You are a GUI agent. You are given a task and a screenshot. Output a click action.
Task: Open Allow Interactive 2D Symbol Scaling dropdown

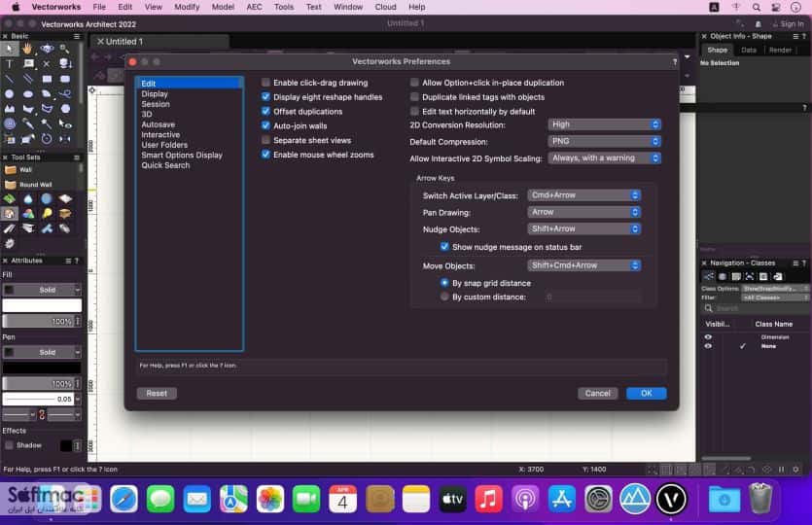coord(604,157)
